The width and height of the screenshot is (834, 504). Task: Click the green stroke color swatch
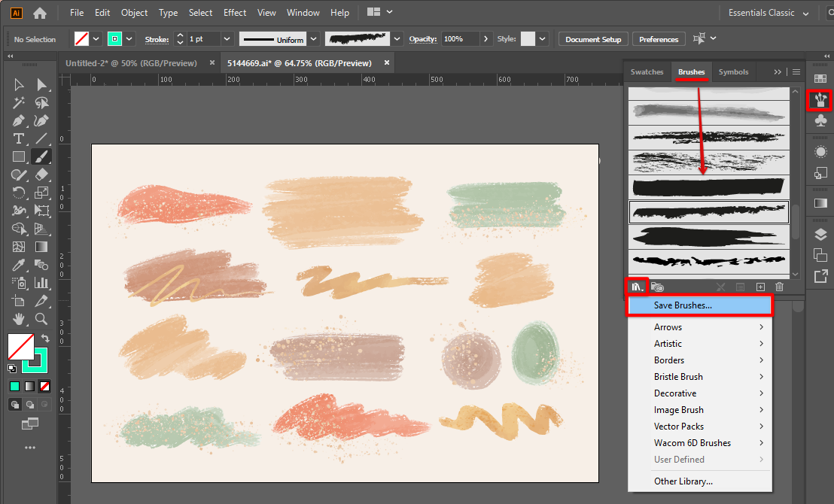(114, 39)
